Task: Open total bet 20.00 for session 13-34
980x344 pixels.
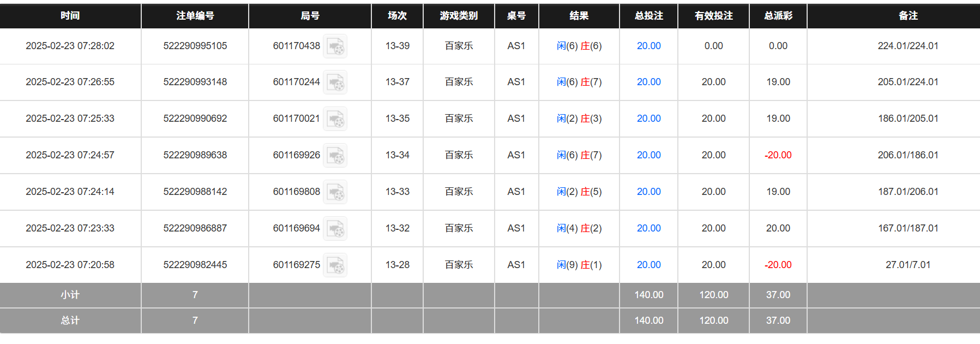Action: tap(648, 155)
